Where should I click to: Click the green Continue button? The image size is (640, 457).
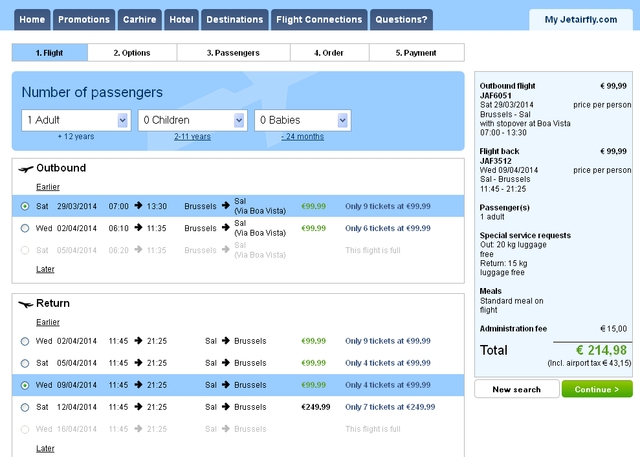(597, 389)
